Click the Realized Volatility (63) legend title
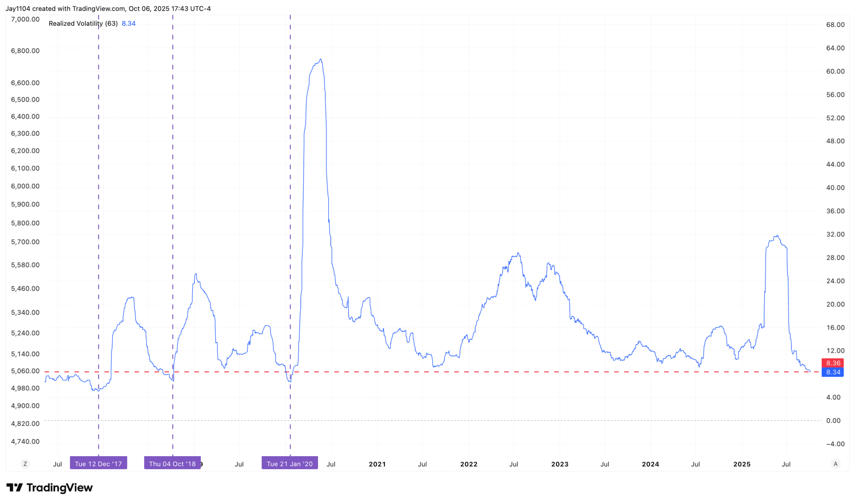The image size is (855, 504). (x=83, y=23)
